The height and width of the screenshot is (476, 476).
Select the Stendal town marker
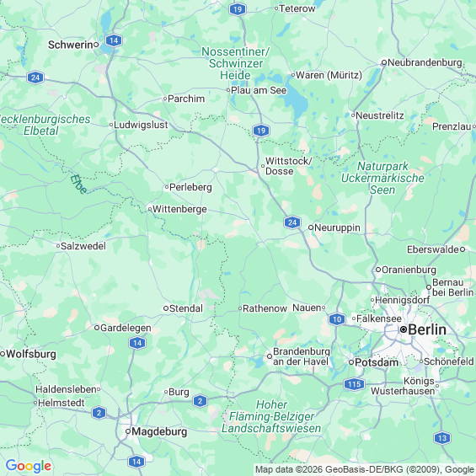(166, 308)
